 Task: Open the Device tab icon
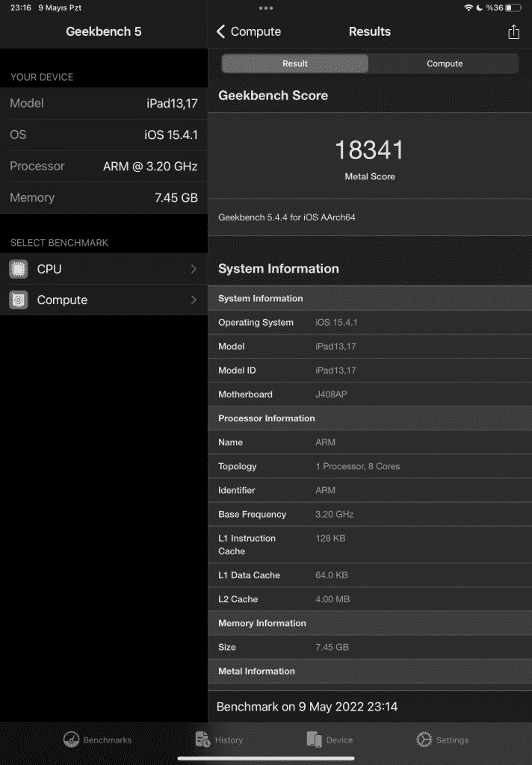[314, 740]
